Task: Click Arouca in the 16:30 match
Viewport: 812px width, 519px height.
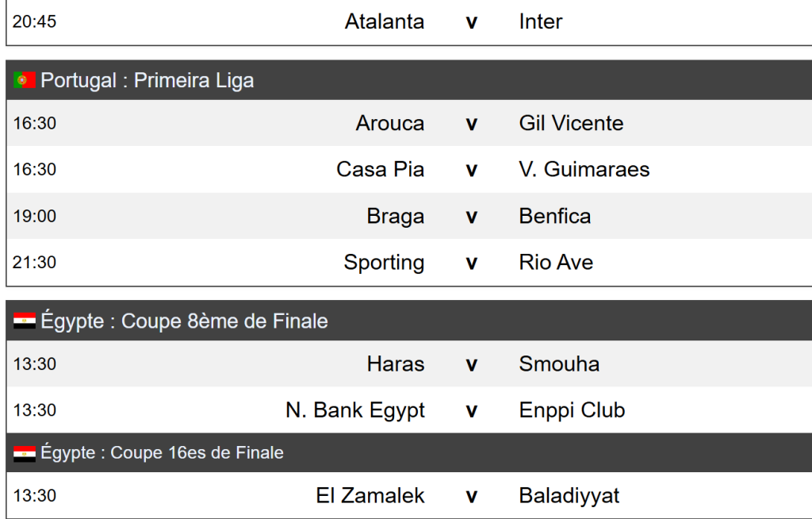Action: pos(390,123)
